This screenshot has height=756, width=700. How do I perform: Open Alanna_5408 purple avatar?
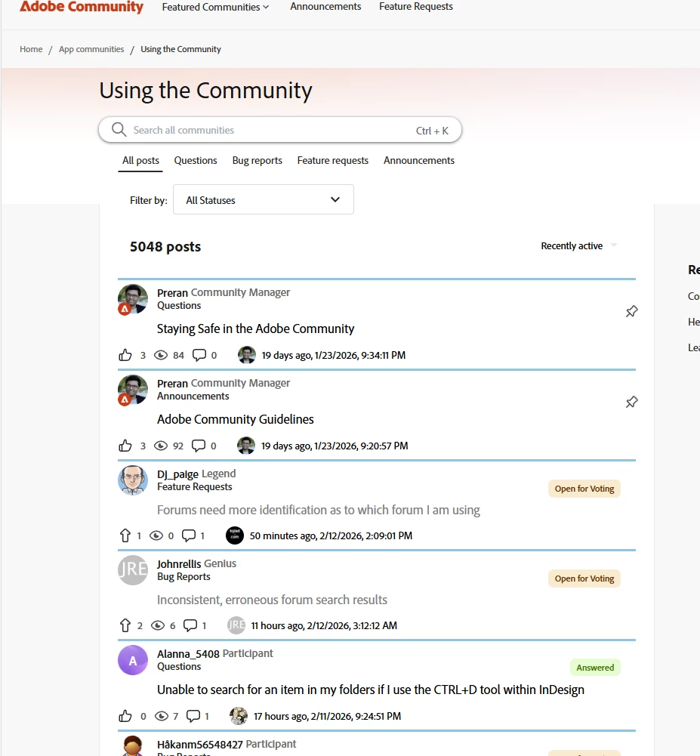coord(133,660)
